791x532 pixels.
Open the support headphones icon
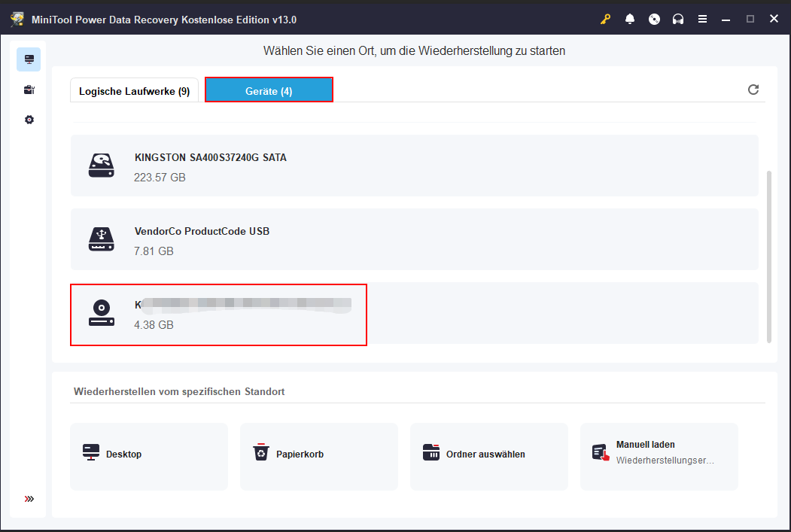(x=678, y=19)
